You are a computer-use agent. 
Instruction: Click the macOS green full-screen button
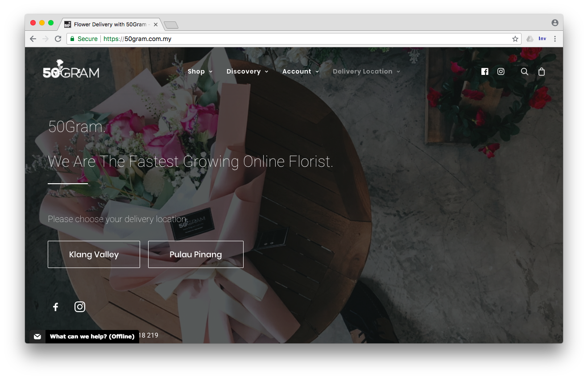click(x=51, y=23)
